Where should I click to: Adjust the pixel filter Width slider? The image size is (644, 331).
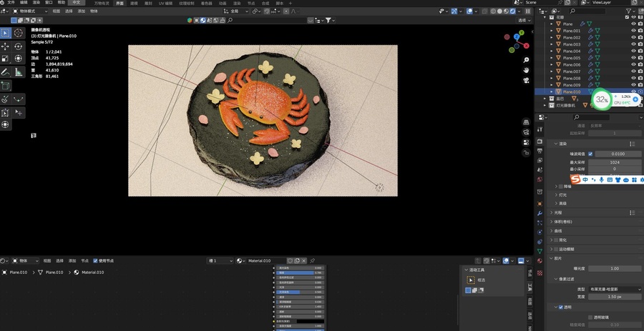pos(615,297)
